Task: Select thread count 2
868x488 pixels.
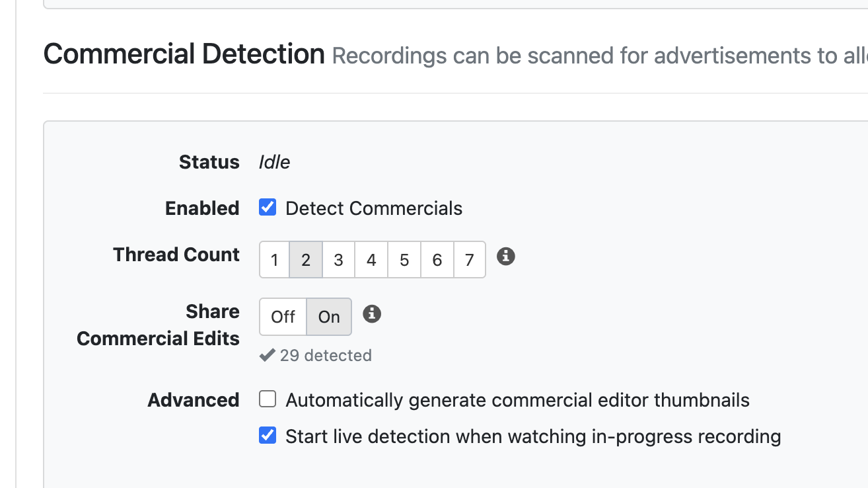Action: pyautogui.click(x=306, y=260)
